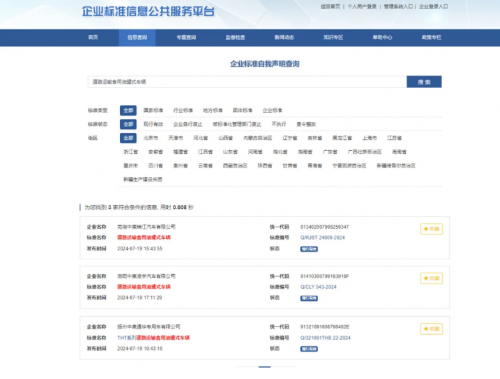This screenshot has height=379, width=500.
Task: Select 全部 in the 标准类型 filter row
Action: 128,110
